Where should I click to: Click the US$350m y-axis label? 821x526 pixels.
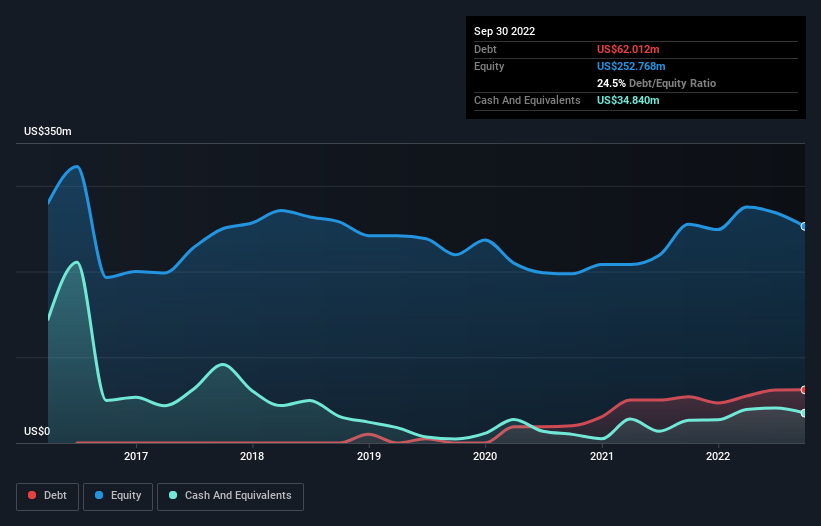pyautogui.click(x=48, y=131)
